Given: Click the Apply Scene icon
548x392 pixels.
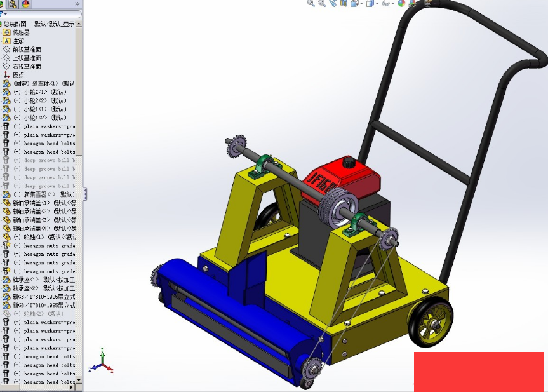Looking at the screenshot, I should [413, 4].
